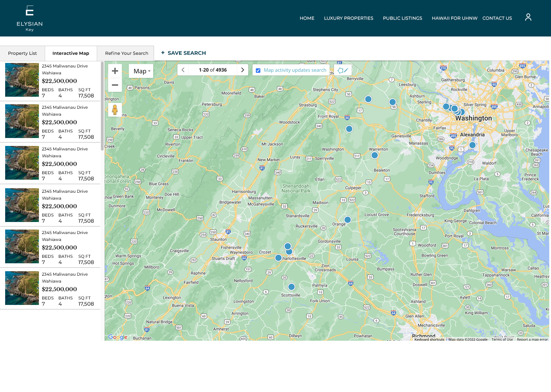Screen dimensions: 551x392
Task: Navigate to Public Listings page
Action: tap(402, 18)
